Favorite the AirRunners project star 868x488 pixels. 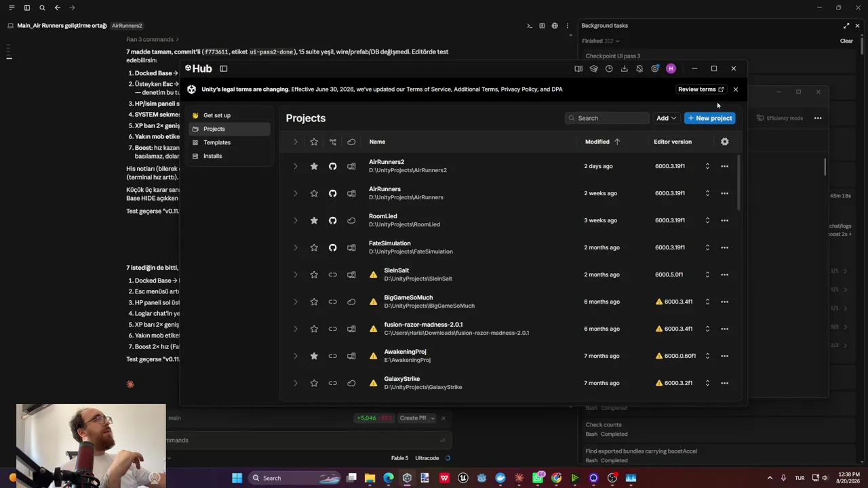pyautogui.click(x=314, y=193)
